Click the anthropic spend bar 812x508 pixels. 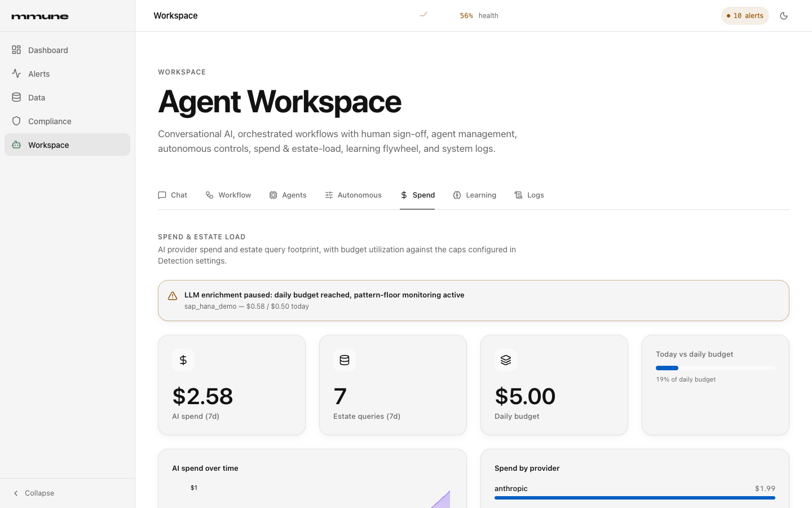[x=635, y=498]
